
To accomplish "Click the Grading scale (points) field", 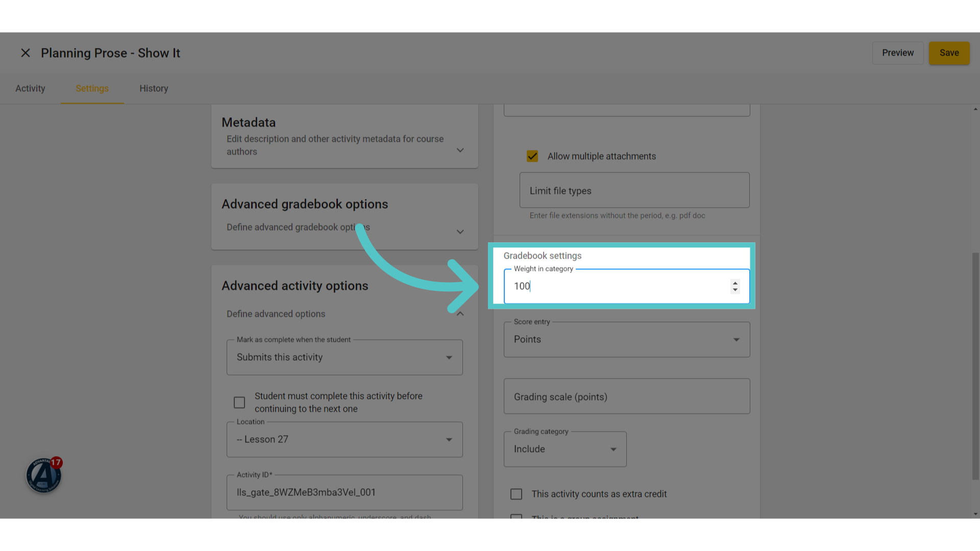I will [x=627, y=396].
